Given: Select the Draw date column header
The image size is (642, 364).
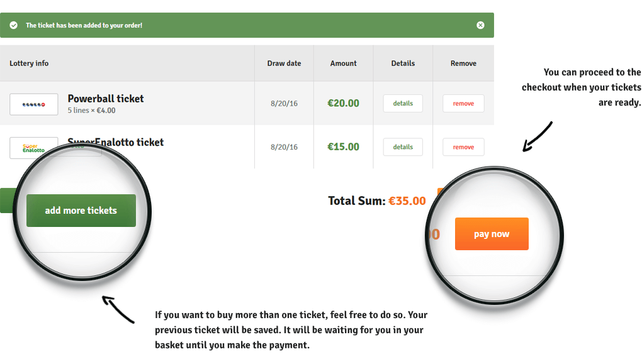Looking at the screenshot, I should click(284, 63).
